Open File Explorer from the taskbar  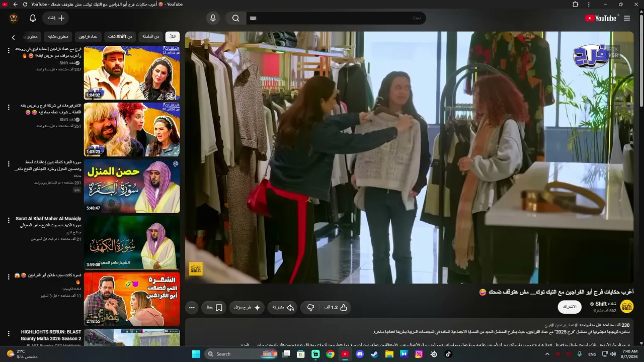coord(389,354)
